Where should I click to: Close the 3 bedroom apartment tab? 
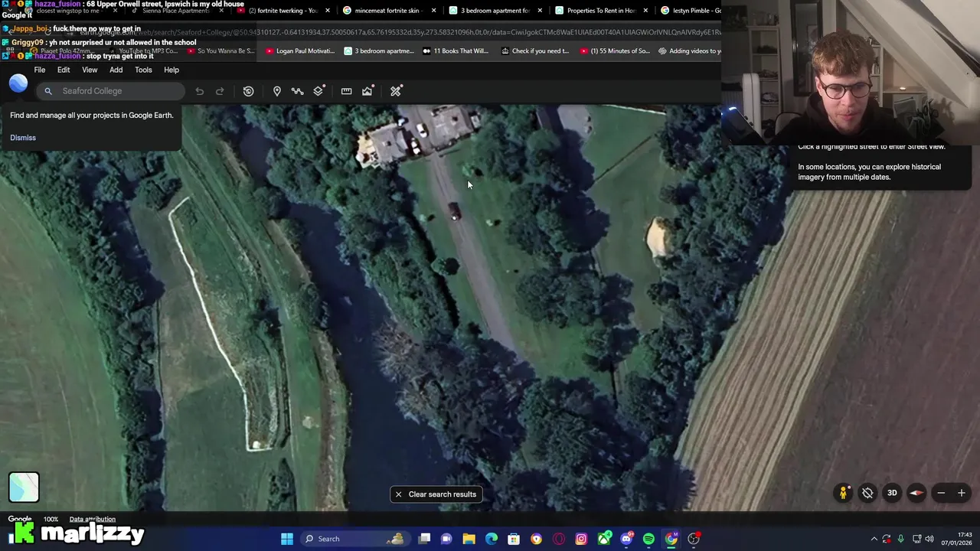click(540, 11)
